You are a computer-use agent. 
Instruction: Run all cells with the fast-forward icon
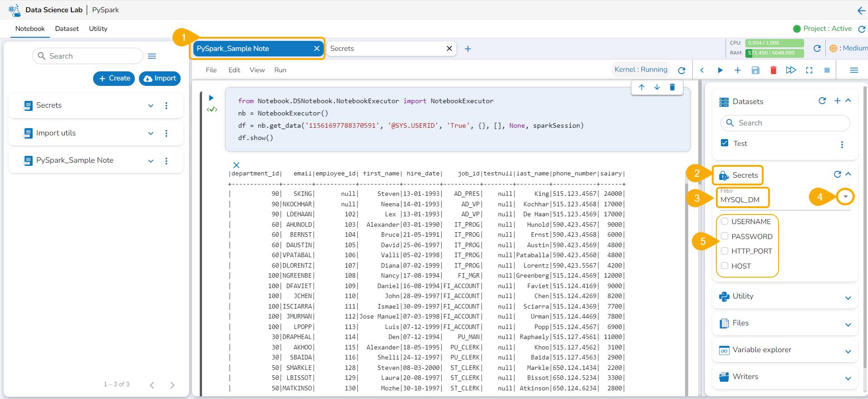coord(791,70)
